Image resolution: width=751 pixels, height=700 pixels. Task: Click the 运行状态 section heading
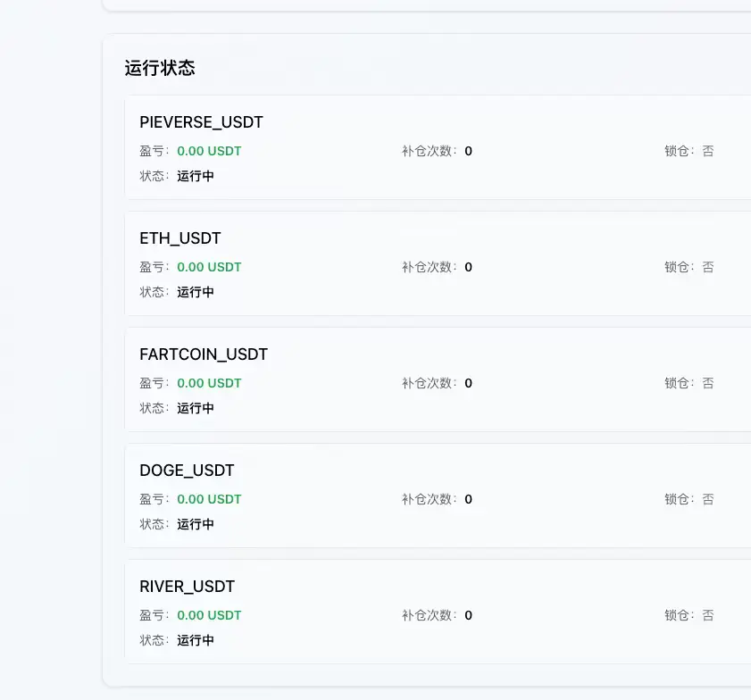160,68
